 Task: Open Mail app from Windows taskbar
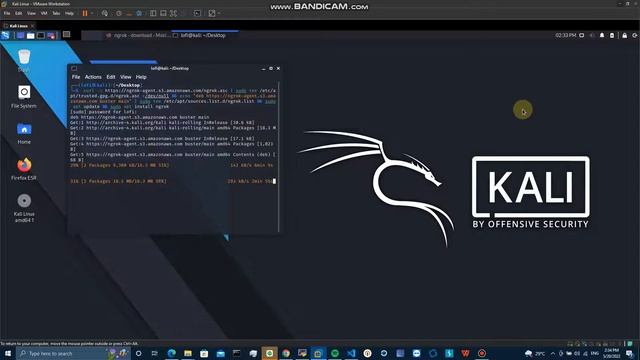(x=220, y=353)
